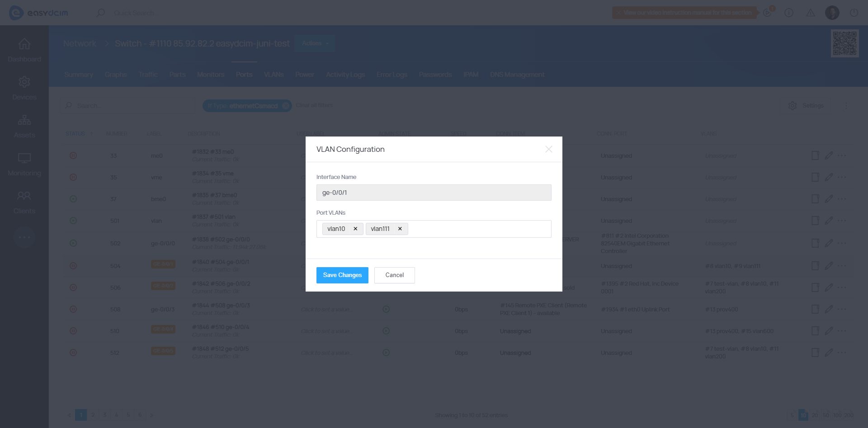Cancel the VLAN configuration
Image resolution: width=868 pixels, height=428 pixels.
point(394,275)
